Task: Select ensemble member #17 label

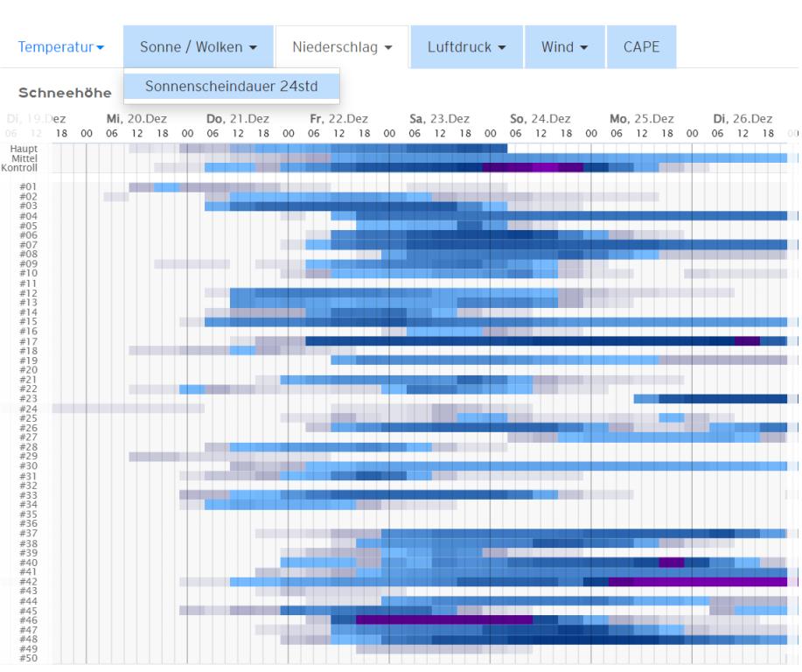Action: [x=28, y=341]
